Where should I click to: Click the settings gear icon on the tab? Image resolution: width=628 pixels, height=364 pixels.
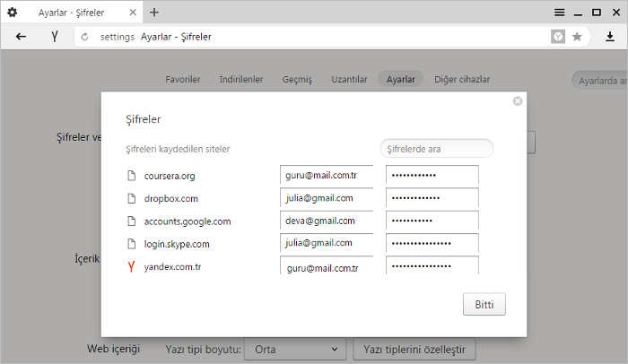click(x=13, y=13)
